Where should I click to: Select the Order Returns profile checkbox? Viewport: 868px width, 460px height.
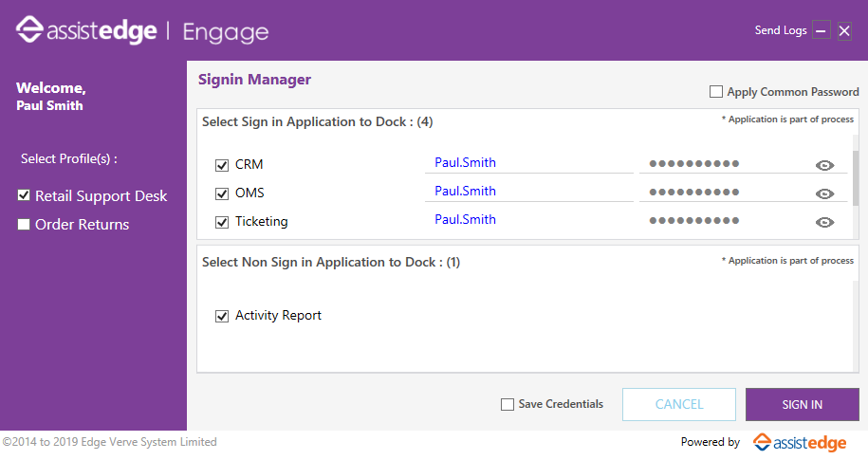(24, 224)
